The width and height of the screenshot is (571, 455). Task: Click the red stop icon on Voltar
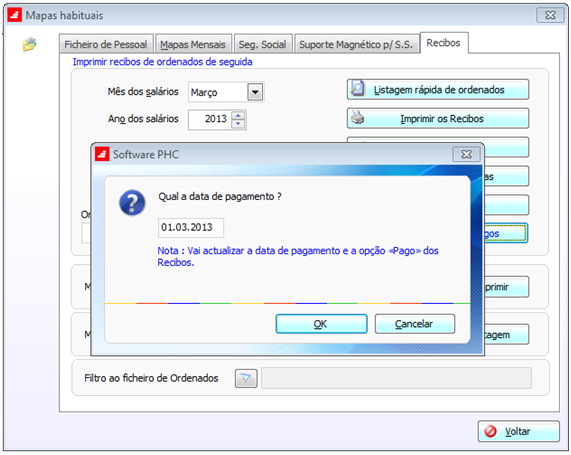coord(490,431)
